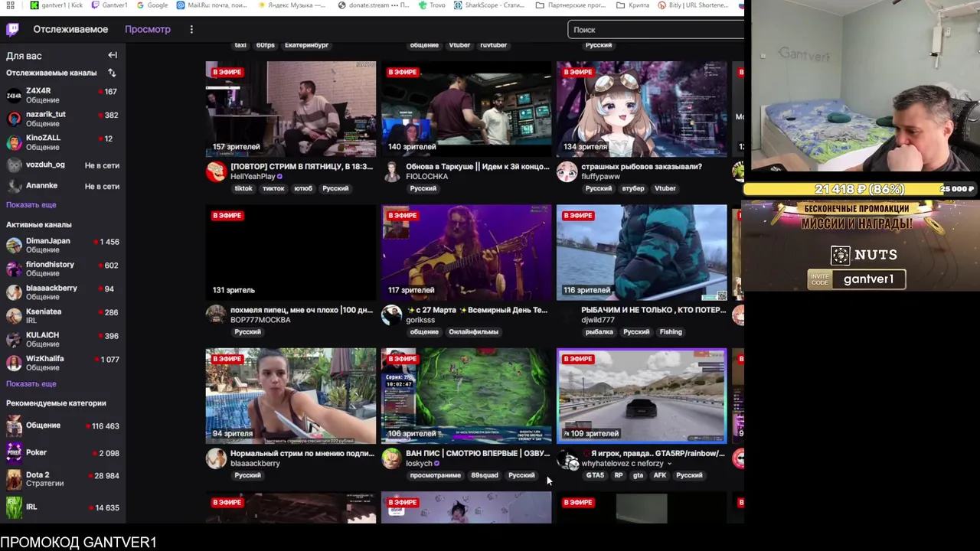
Task: Open firiondhistory avatar in active channels
Action: coord(14,269)
